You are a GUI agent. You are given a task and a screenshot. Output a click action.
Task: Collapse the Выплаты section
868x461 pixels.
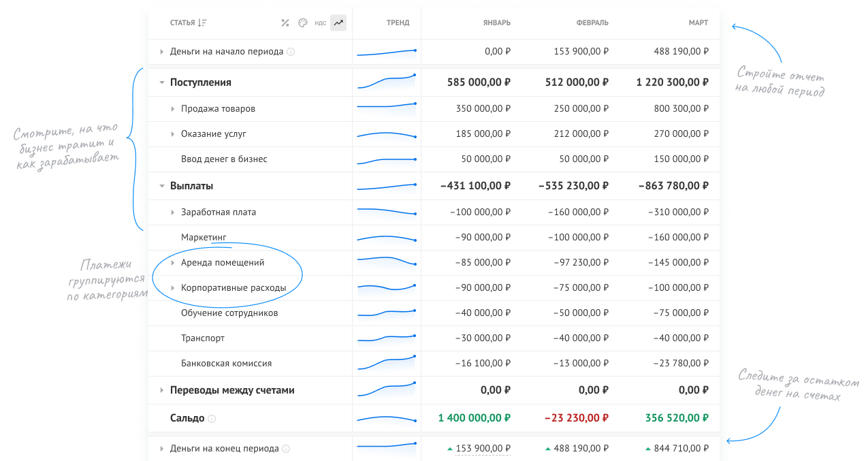tap(162, 186)
